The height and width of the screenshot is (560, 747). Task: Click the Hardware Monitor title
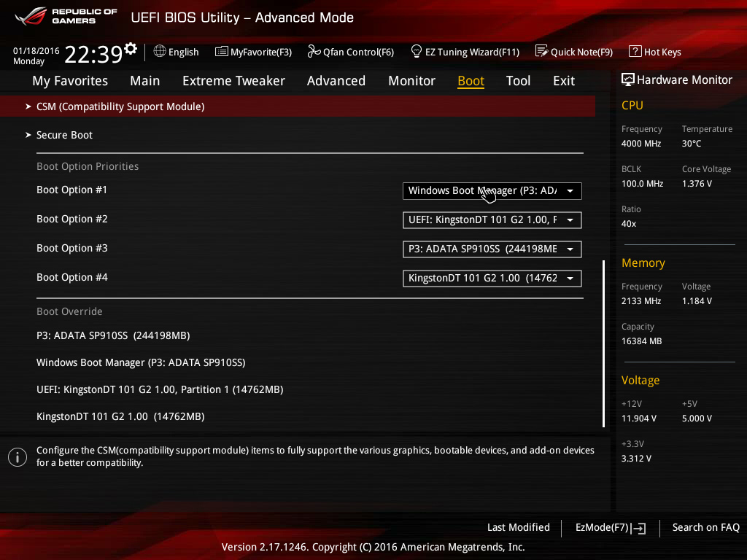click(x=684, y=80)
